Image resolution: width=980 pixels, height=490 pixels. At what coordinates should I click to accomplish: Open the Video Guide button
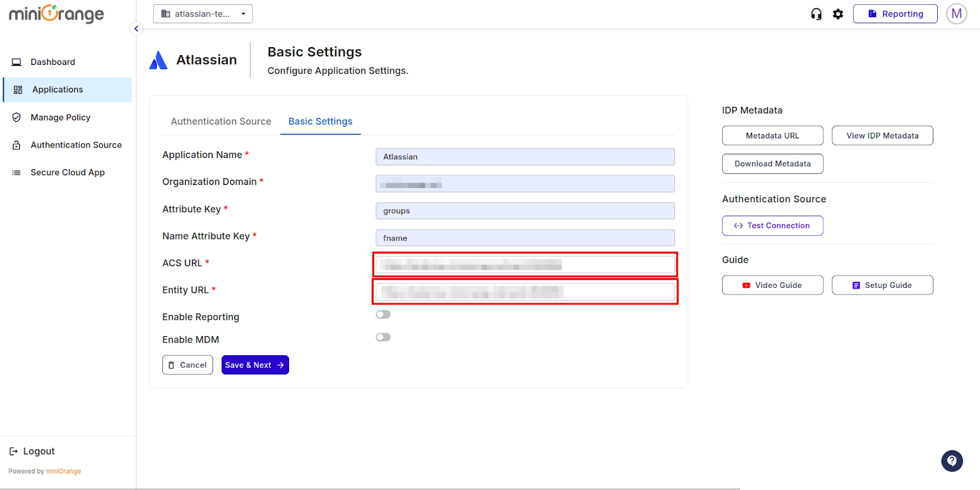click(x=772, y=285)
